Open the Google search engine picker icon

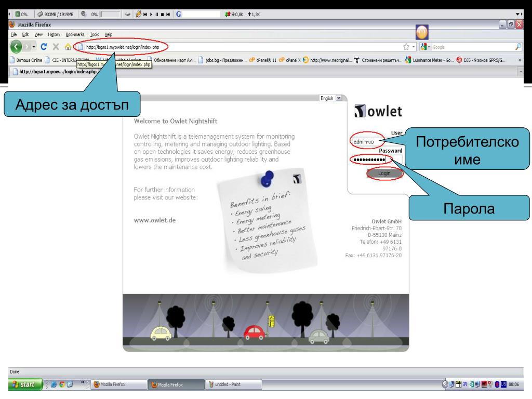click(x=424, y=47)
